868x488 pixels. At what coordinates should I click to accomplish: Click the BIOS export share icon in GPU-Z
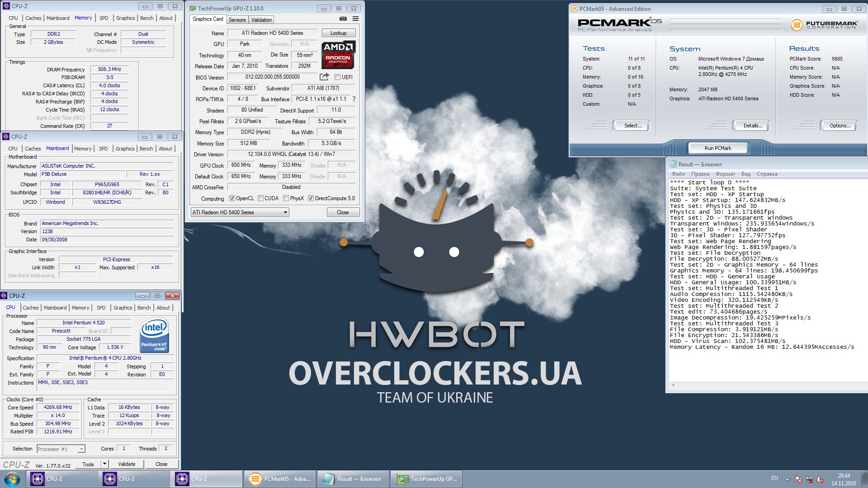pos(324,77)
